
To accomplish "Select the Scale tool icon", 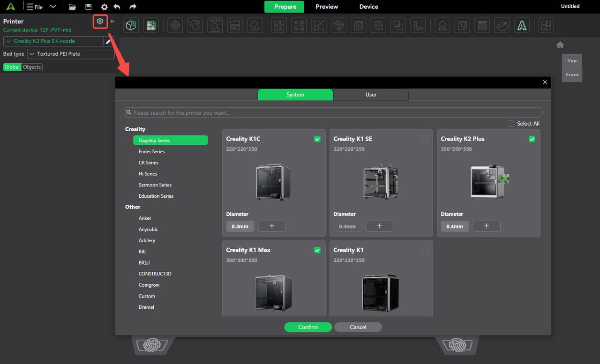I will click(319, 26).
